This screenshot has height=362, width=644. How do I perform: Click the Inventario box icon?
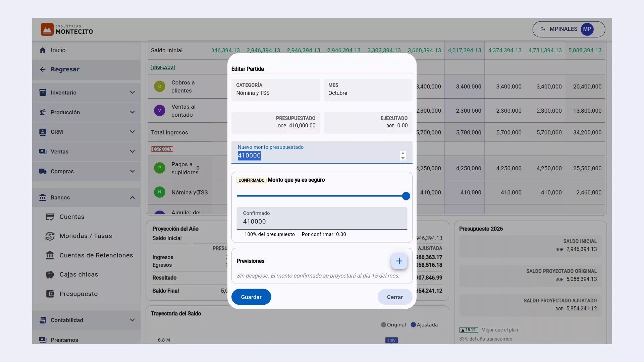pyautogui.click(x=43, y=93)
